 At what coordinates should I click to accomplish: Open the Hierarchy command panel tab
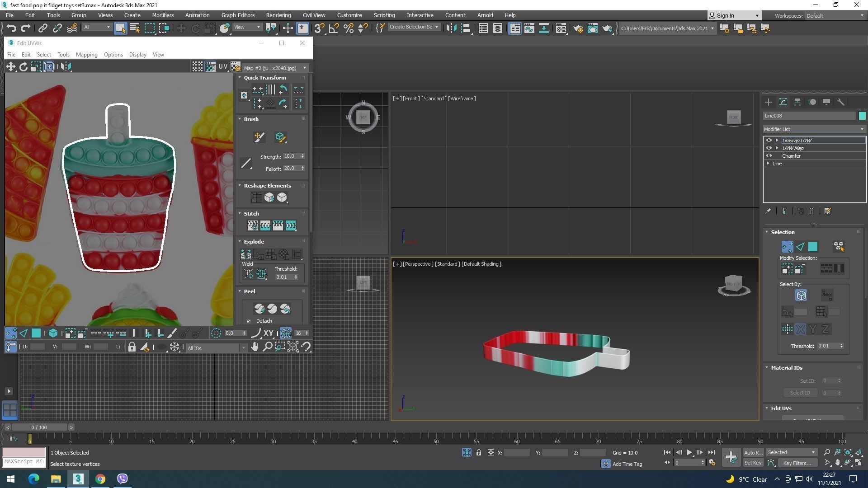coord(797,102)
